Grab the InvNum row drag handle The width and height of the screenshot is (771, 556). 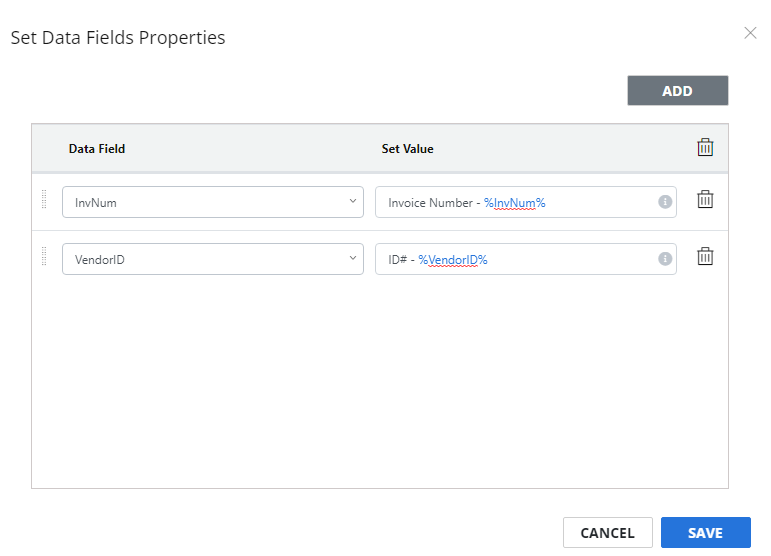tap(44, 200)
